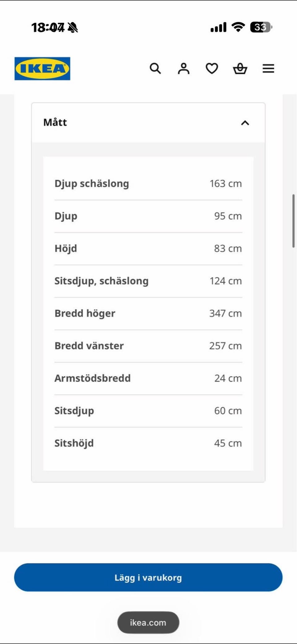Select the Djup schäslong measurement row
Image resolution: width=297 pixels, height=644 pixels.
(148, 183)
